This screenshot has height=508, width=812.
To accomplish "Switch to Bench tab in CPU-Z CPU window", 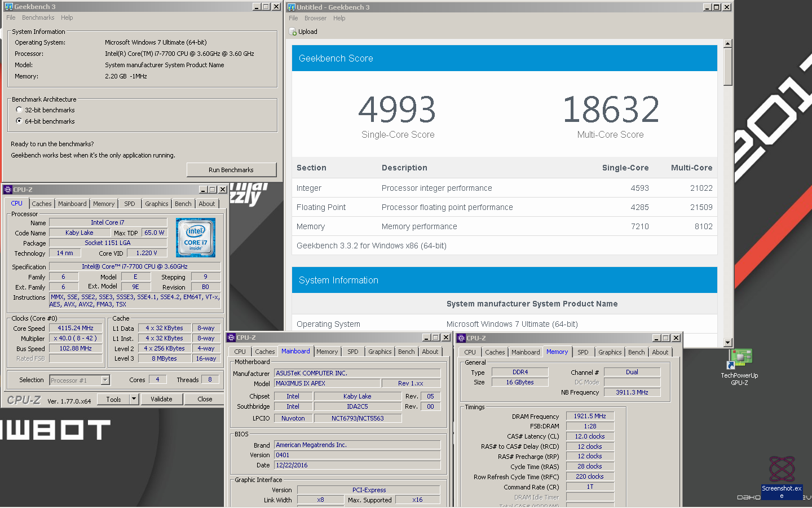I will click(183, 204).
